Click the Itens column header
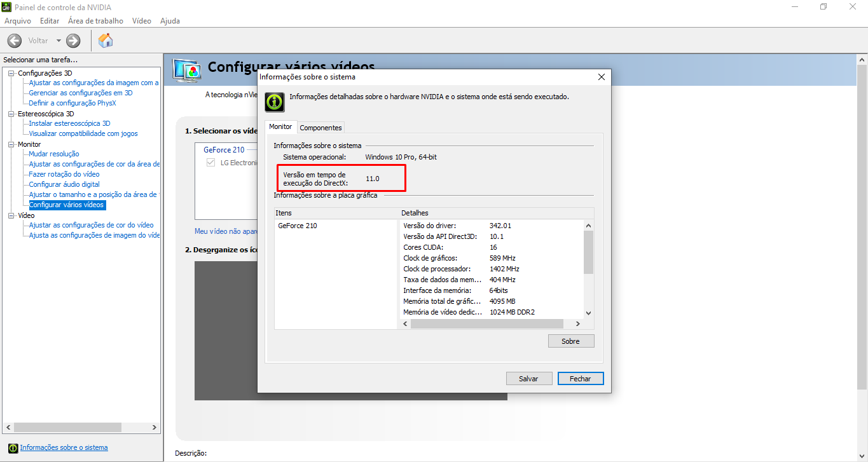Screen dimensions: 868x462 tap(336, 213)
